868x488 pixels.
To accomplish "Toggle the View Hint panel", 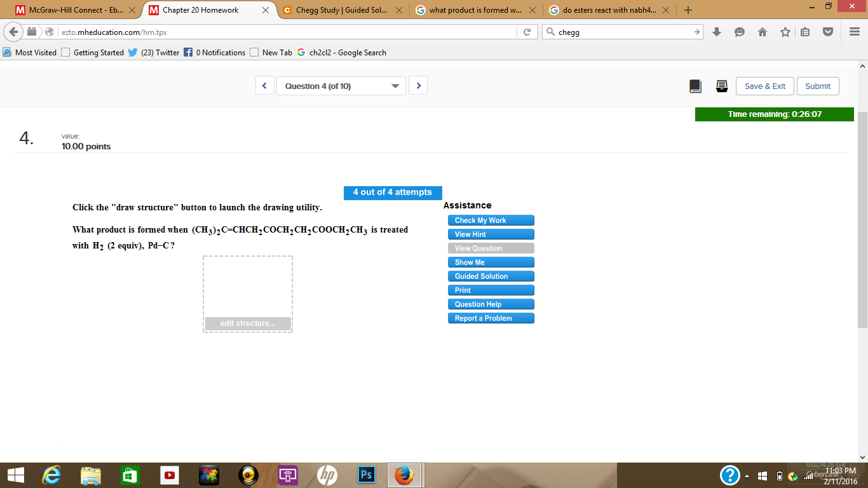I will [x=491, y=234].
